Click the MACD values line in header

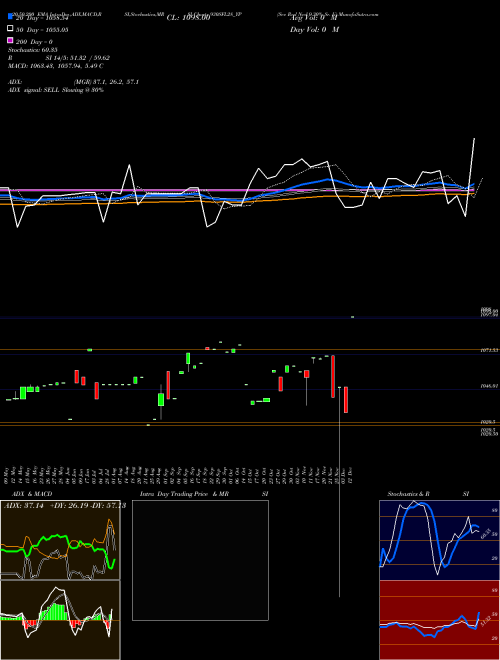pyautogui.click(x=56, y=66)
